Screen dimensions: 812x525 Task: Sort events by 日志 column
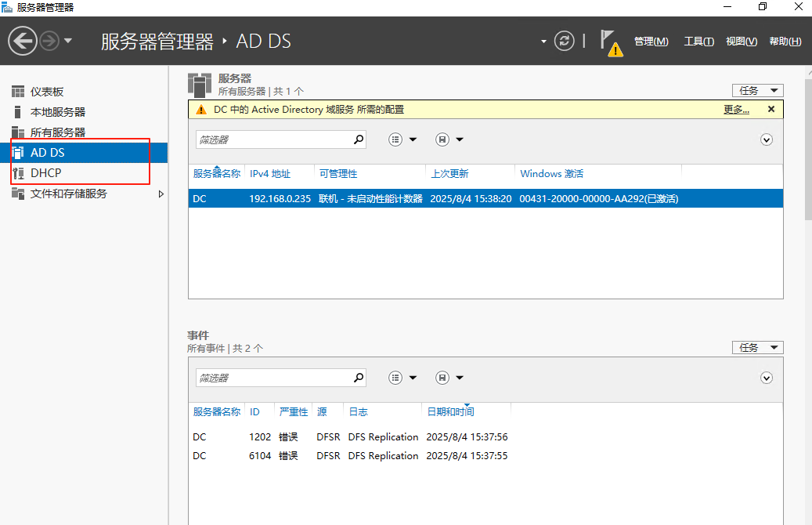[x=358, y=412]
